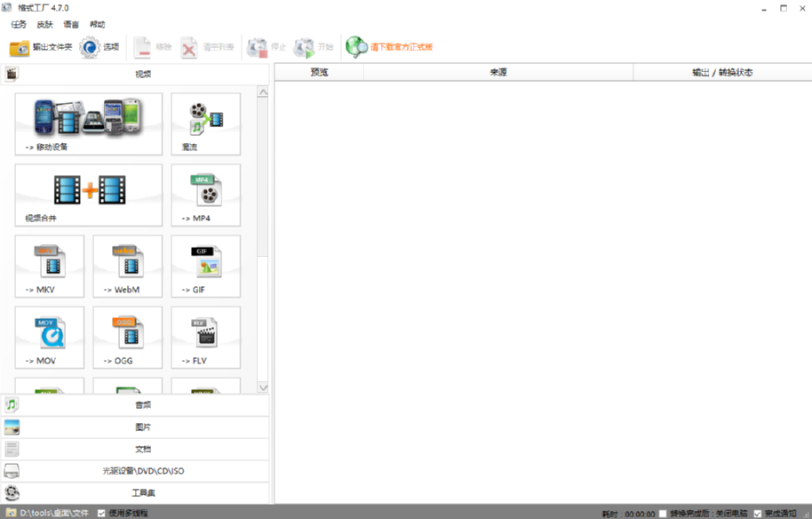Screen dimensions: 812x519
Task: Click the globe download icon
Action: pyautogui.click(x=356, y=47)
